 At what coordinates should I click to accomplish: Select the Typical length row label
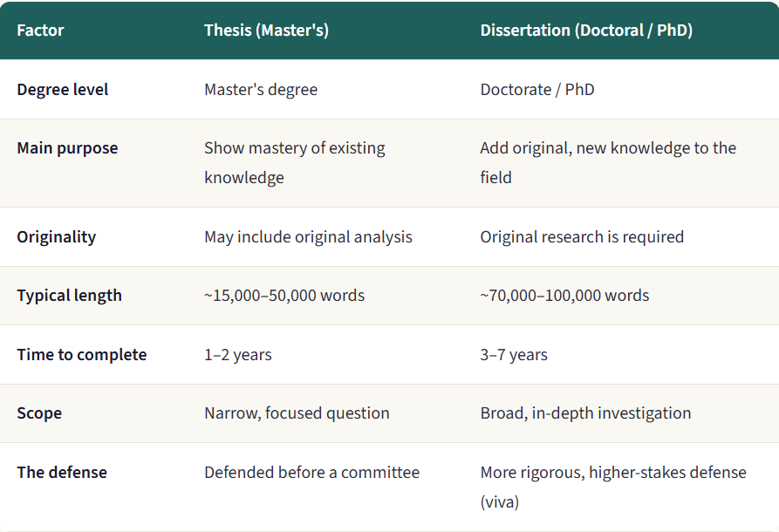[x=69, y=296]
